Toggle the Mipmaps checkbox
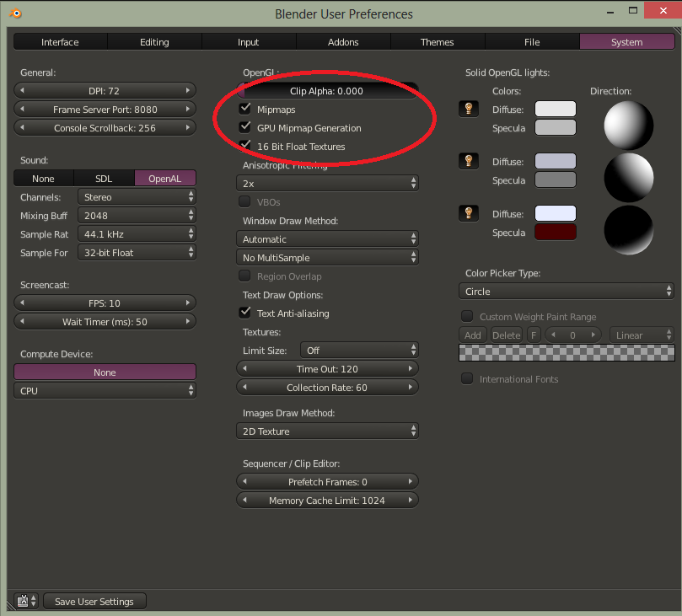Image resolution: width=682 pixels, height=616 pixels. point(244,108)
